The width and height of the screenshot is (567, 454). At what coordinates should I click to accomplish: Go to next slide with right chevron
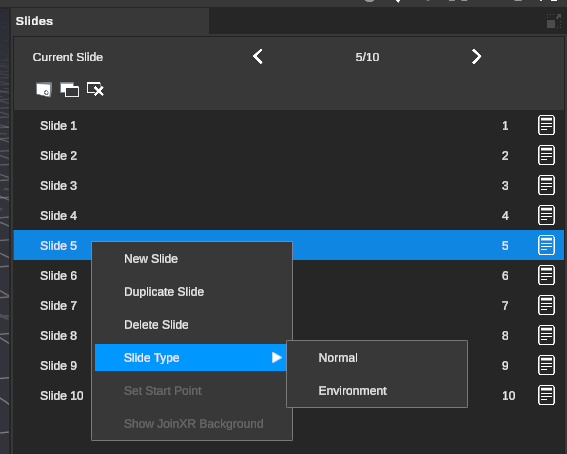click(x=476, y=57)
